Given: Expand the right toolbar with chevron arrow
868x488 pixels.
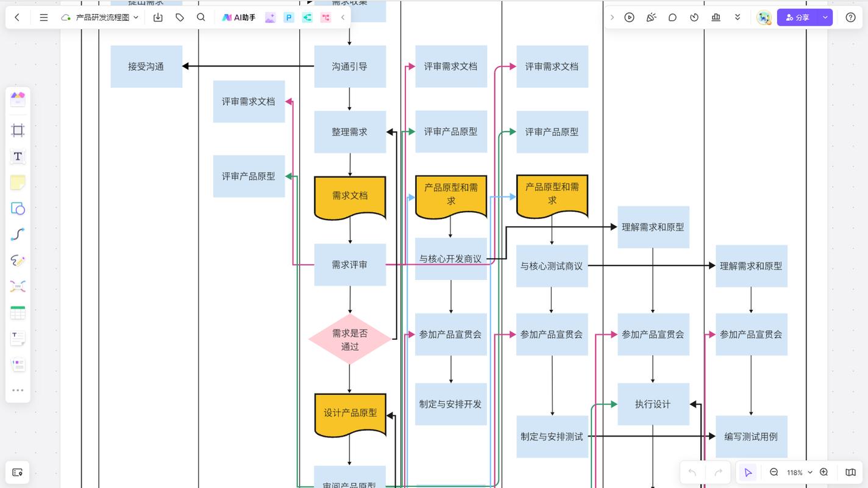Looking at the screenshot, I should pyautogui.click(x=612, y=18).
